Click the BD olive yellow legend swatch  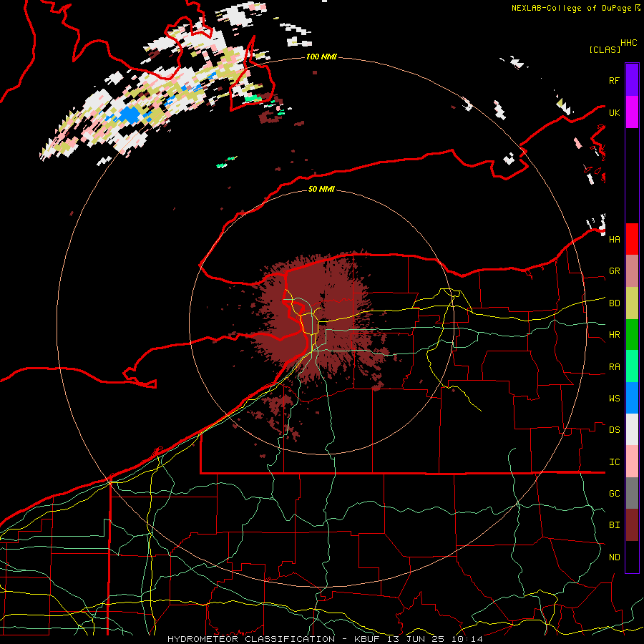tap(632, 303)
